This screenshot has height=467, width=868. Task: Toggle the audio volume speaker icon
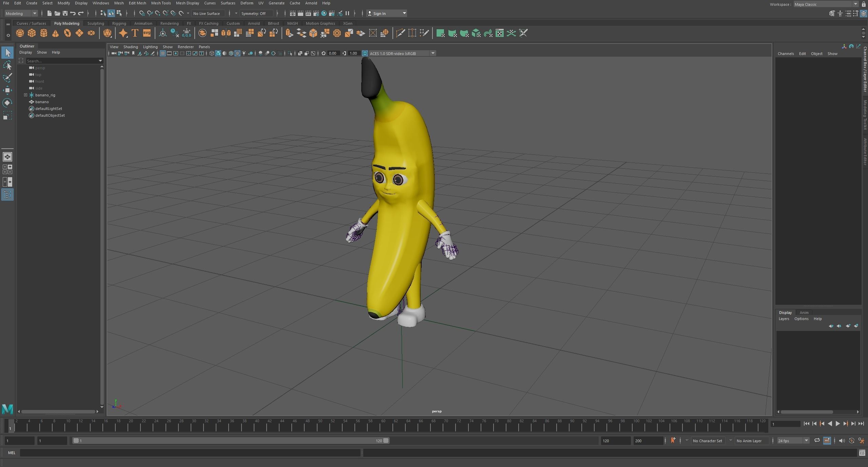tap(842, 441)
